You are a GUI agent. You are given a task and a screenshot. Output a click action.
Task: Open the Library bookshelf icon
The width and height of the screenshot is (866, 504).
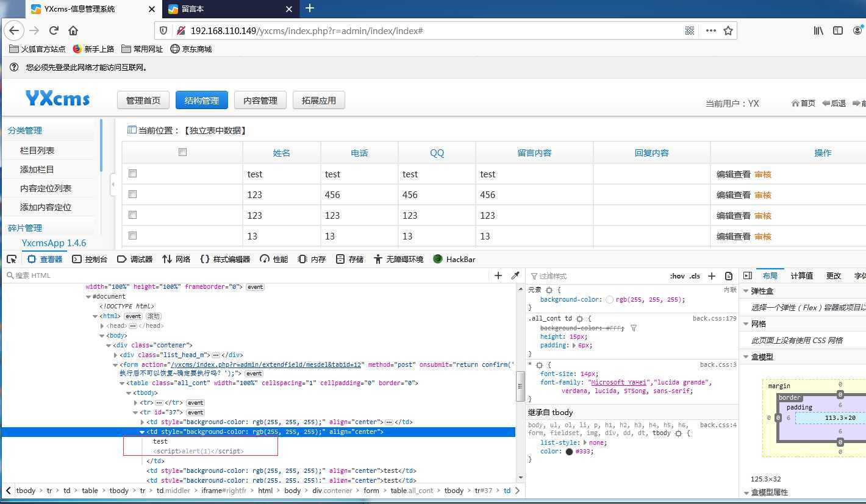(818, 30)
